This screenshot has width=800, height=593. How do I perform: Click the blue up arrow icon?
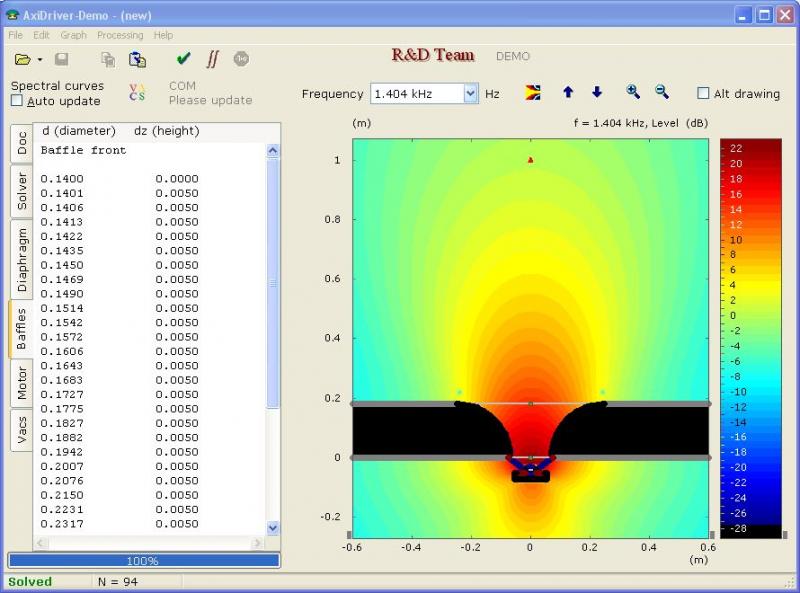pos(568,92)
